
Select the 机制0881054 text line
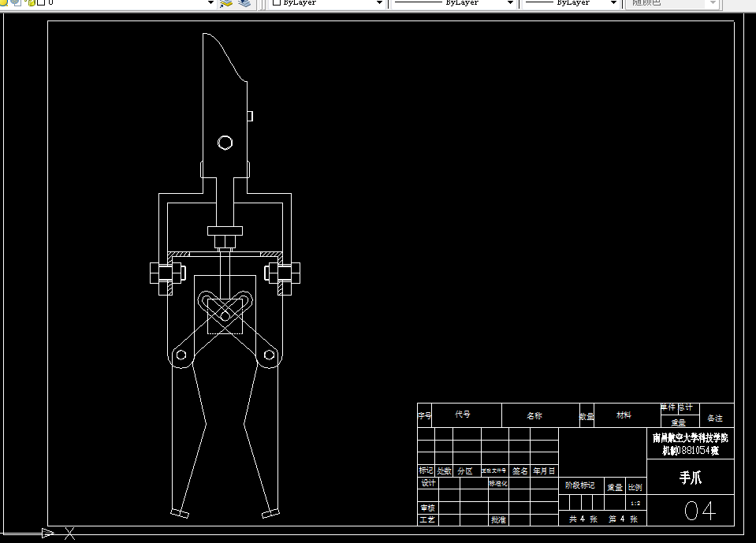point(690,451)
